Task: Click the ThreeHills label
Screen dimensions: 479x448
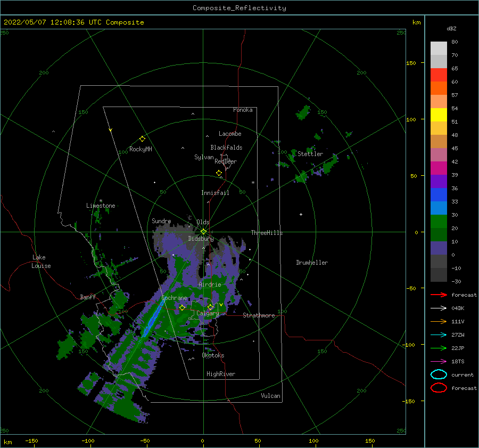Action: coord(267,233)
